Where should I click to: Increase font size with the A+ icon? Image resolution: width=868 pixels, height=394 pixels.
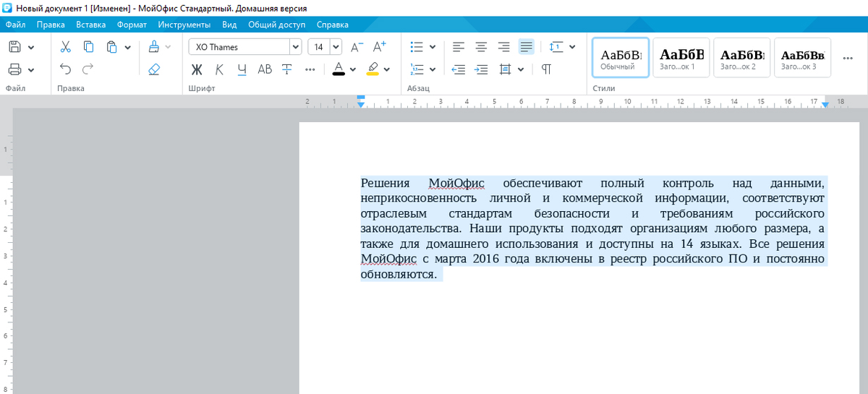pos(380,47)
